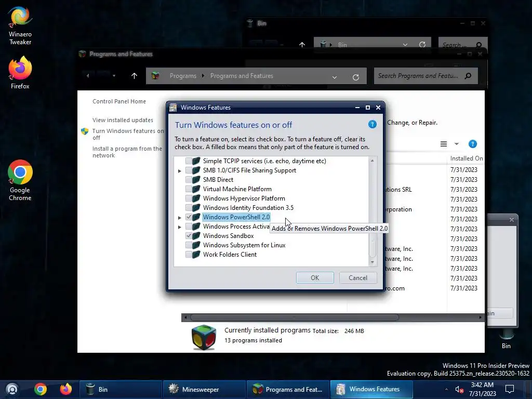Screen dimensions: 532x399
Task: Open recent locations dropdown in Programs and Features
Action: coord(114,76)
